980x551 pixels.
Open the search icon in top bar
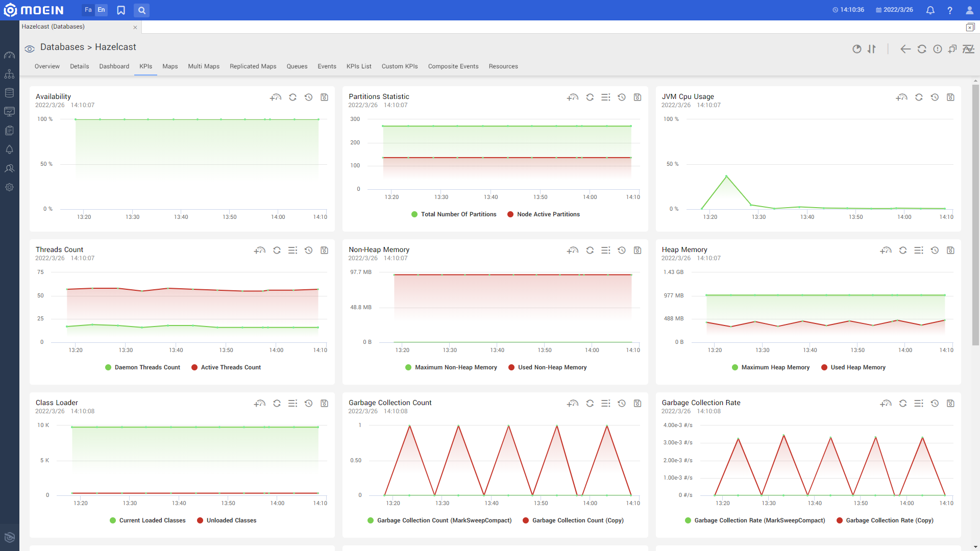coord(142,10)
